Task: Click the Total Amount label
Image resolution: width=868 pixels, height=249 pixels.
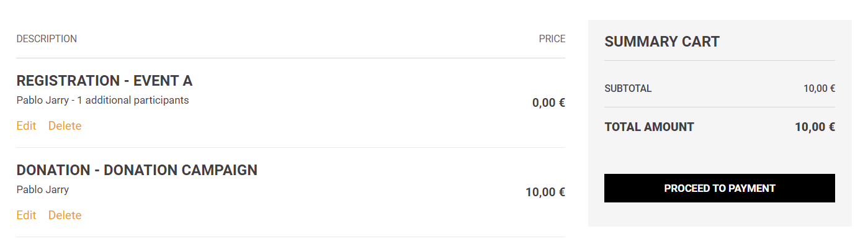Action: tap(649, 127)
